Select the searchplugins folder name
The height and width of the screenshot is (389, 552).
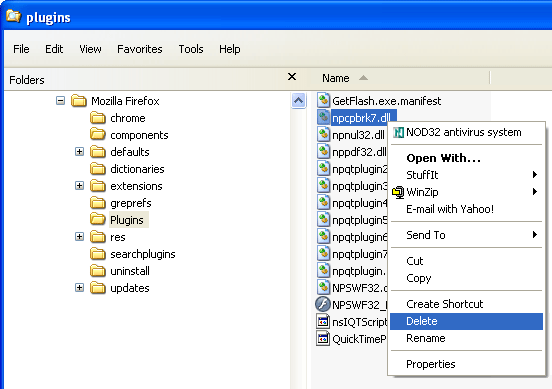click(x=143, y=254)
